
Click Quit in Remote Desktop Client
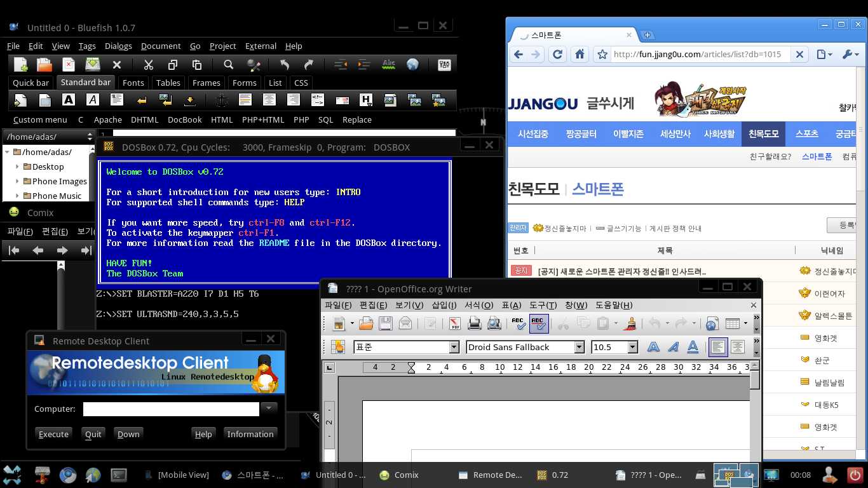pos(93,434)
